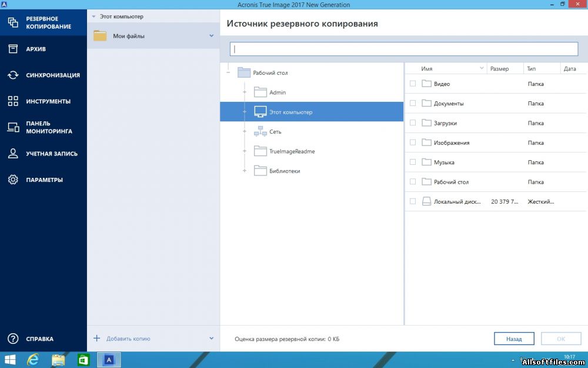Click Добавить копию link
Screen dimensions: 588x368
point(128,339)
